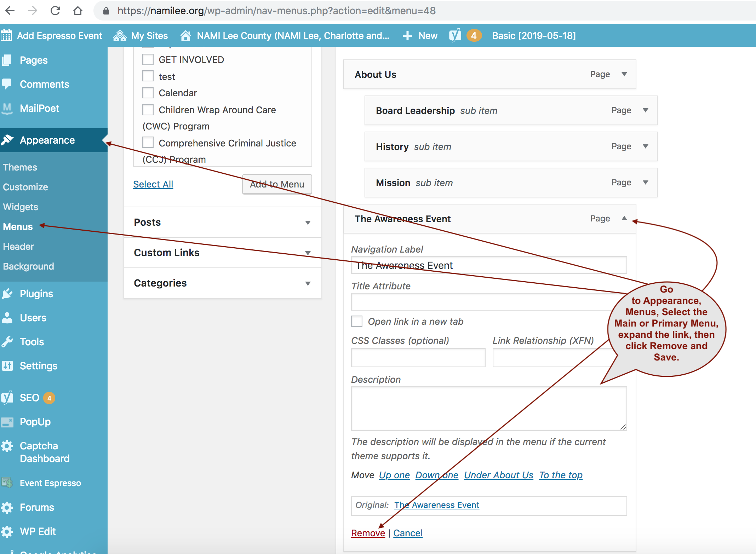Click the browser reload icon
Viewport: 756px width, 554px height.
click(55, 11)
